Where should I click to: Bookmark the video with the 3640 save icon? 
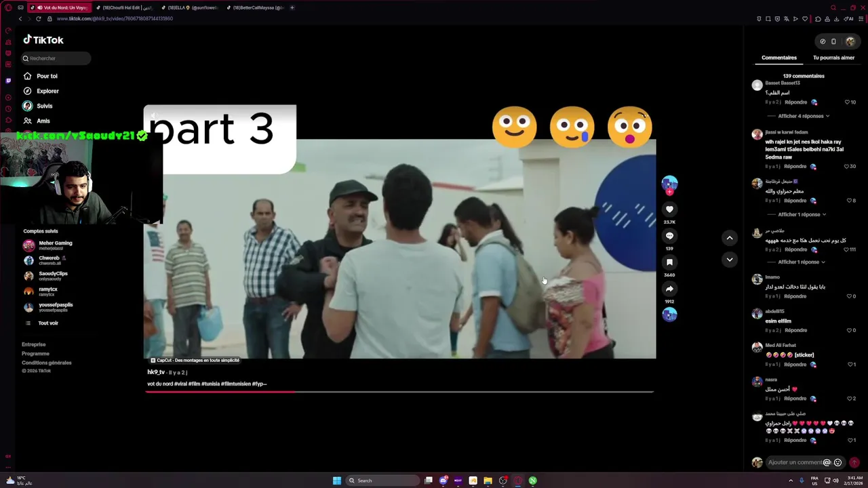669,262
